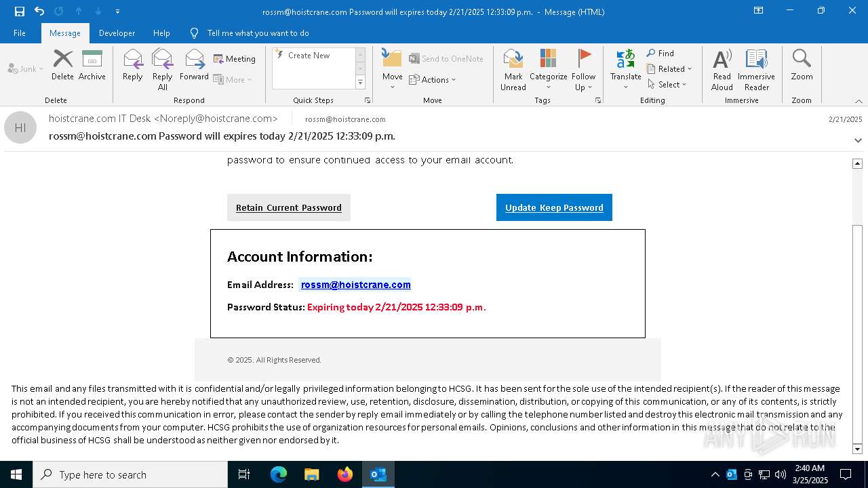Select the Message ribbon tab
This screenshot has width=868, height=488.
(65, 33)
